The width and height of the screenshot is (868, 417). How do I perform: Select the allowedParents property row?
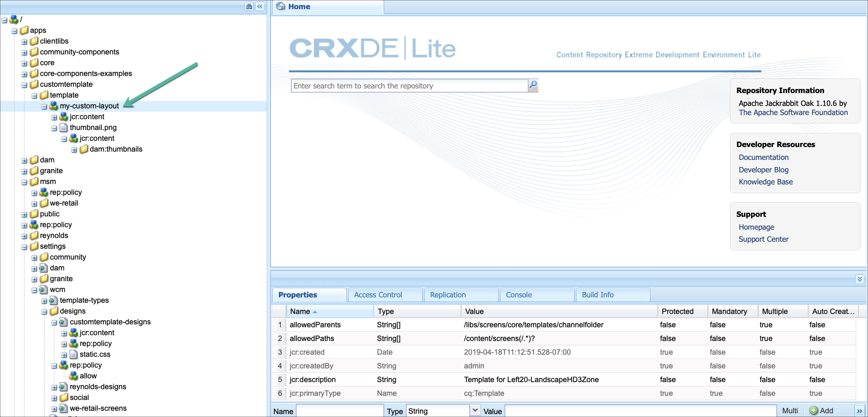pos(563,325)
